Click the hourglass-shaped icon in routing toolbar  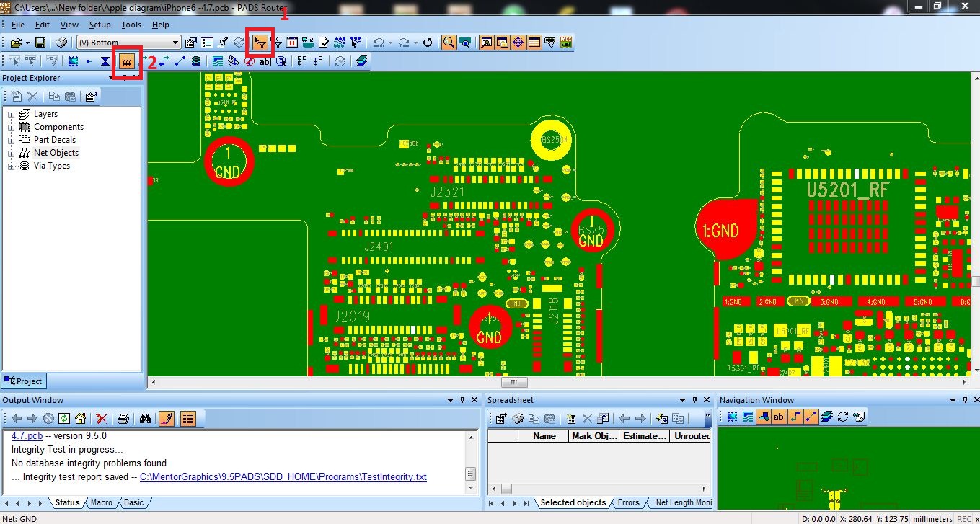pyautogui.click(x=105, y=61)
